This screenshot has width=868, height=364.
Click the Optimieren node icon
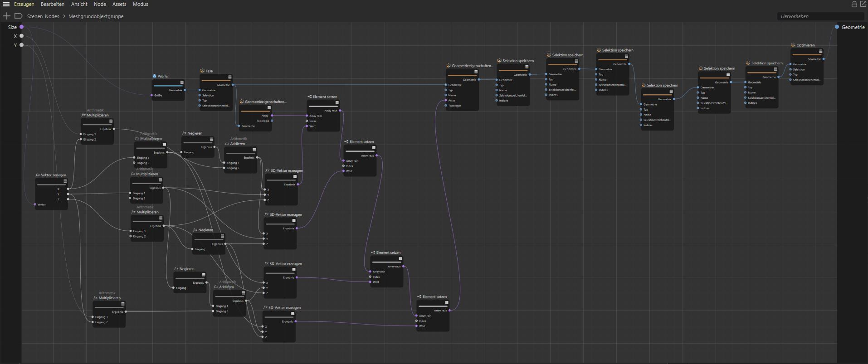pyautogui.click(x=793, y=45)
